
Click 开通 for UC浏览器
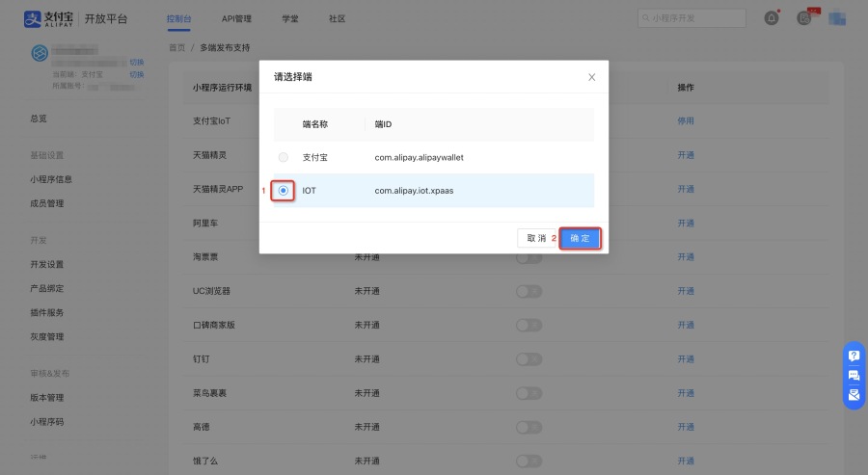(x=686, y=291)
